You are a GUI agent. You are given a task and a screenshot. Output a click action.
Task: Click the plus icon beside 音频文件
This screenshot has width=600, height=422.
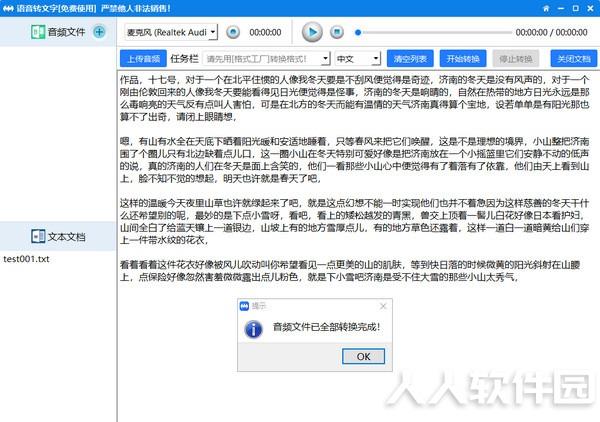tap(99, 32)
